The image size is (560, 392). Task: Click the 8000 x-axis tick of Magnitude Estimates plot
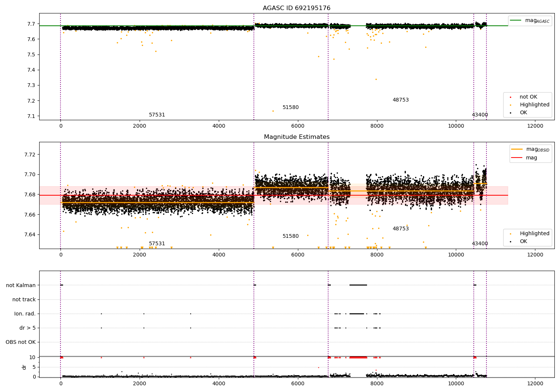coord(377,255)
